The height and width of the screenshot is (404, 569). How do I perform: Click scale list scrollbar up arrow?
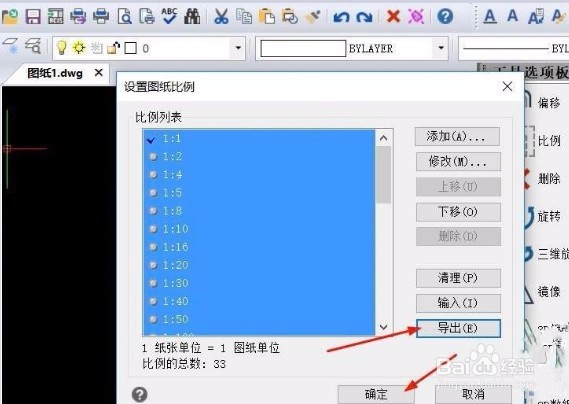[x=384, y=138]
